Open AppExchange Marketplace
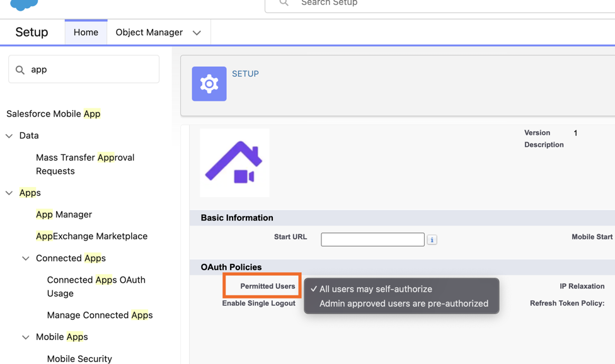The image size is (615, 364). [x=92, y=236]
